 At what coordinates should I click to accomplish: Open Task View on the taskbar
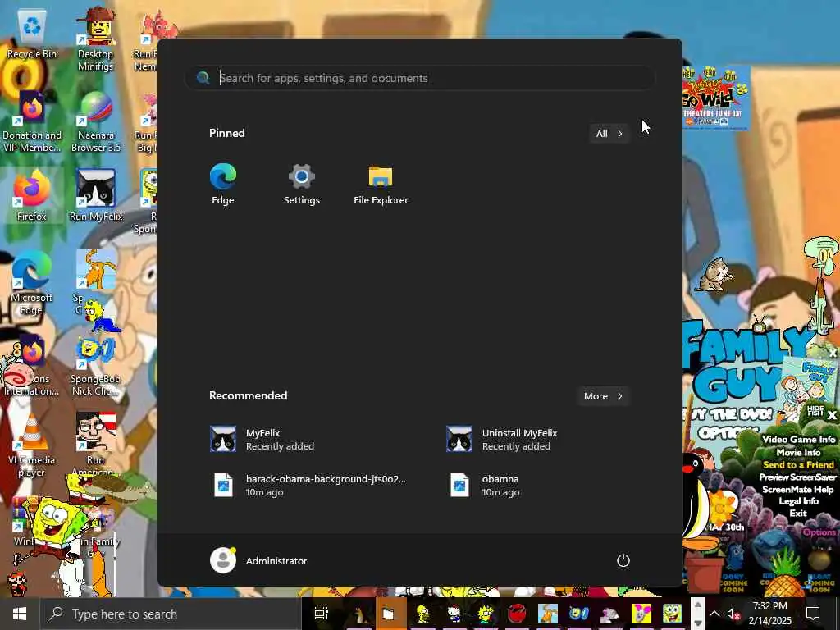tap(322, 614)
